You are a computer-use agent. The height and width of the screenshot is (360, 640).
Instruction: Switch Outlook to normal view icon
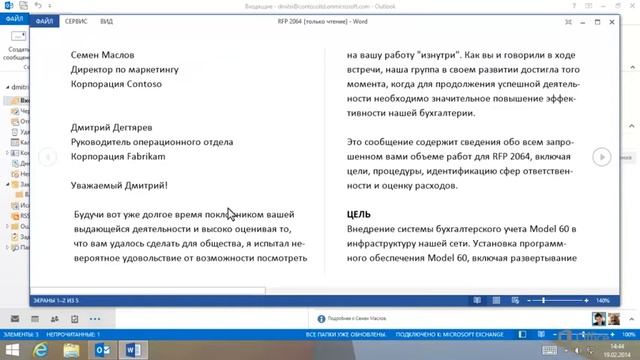522,334
